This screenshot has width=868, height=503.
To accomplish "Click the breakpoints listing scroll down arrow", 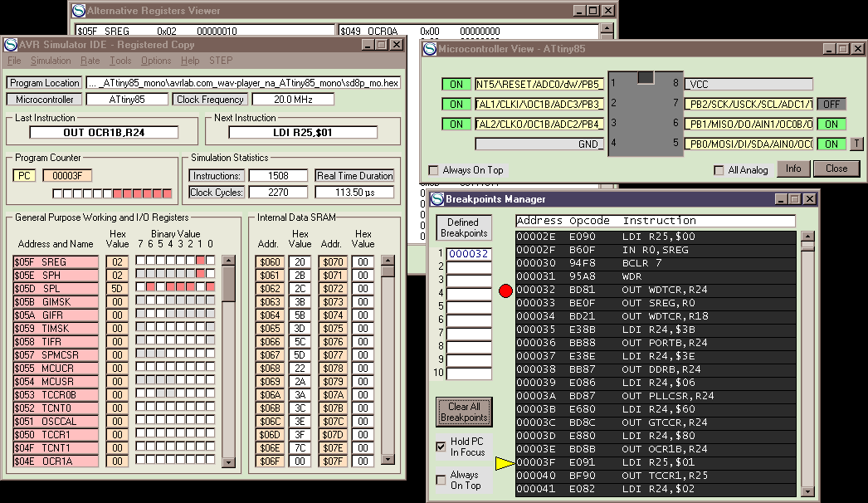I will [x=807, y=491].
